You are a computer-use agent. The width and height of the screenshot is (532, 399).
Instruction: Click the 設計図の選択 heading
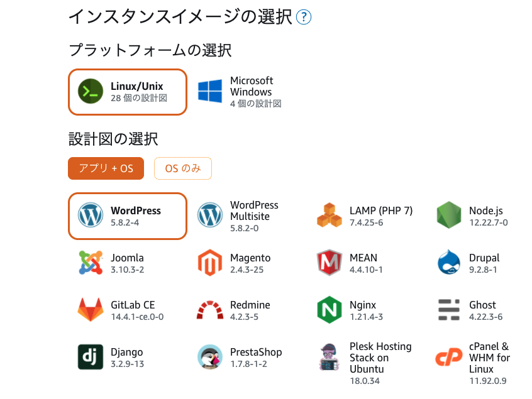[x=113, y=139]
